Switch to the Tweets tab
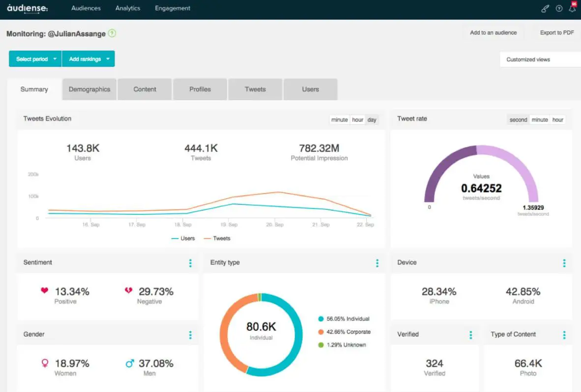This screenshot has height=392, width=581. pyautogui.click(x=255, y=89)
